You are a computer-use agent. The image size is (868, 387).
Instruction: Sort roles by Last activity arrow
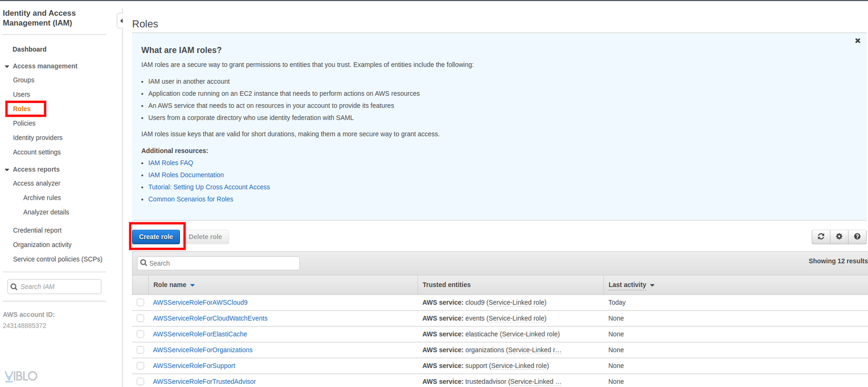[x=652, y=285]
